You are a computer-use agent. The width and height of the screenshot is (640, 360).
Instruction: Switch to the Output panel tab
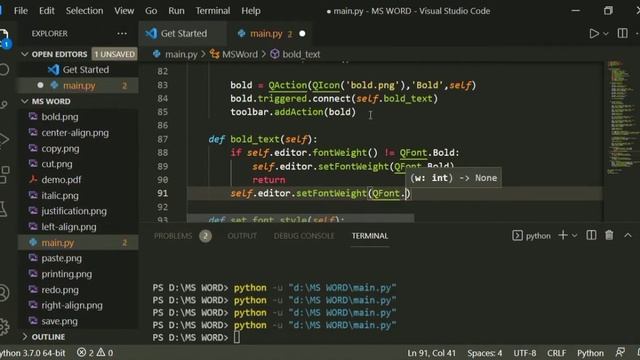coord(242,236)
